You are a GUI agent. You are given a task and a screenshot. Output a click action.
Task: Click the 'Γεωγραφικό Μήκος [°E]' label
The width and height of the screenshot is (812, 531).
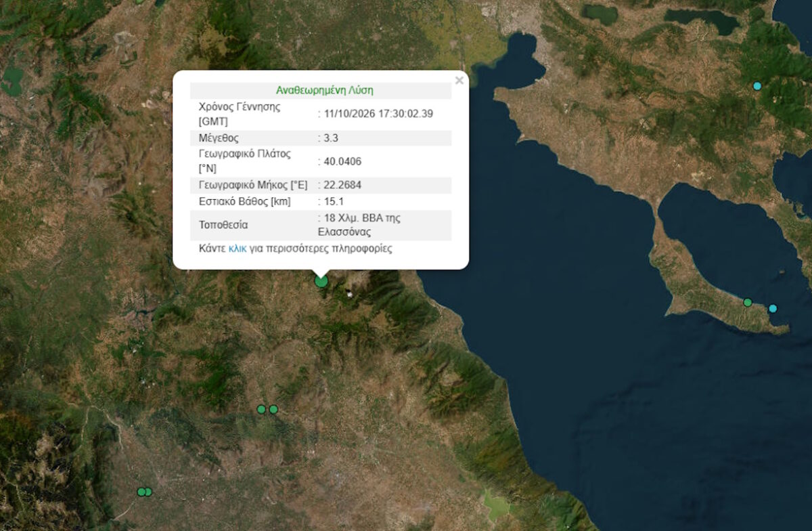click(254, 185)
